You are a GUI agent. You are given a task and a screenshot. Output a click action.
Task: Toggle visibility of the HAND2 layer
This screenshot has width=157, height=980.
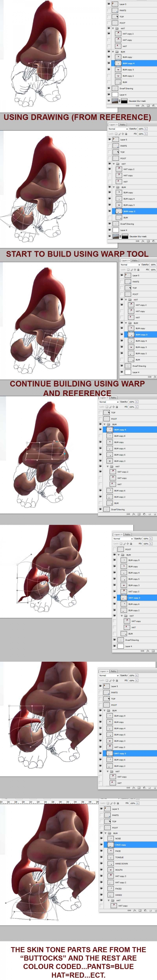coord(101,895)
